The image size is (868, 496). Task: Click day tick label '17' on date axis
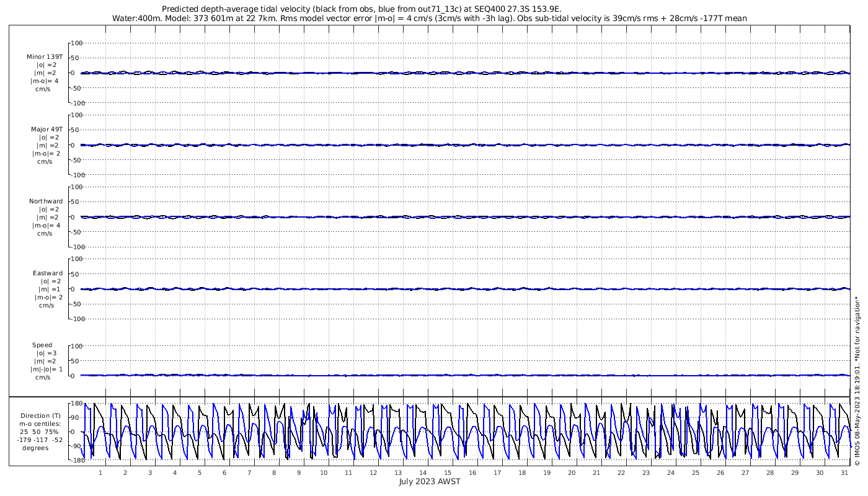pyautogui.click(x=497, y=472)
